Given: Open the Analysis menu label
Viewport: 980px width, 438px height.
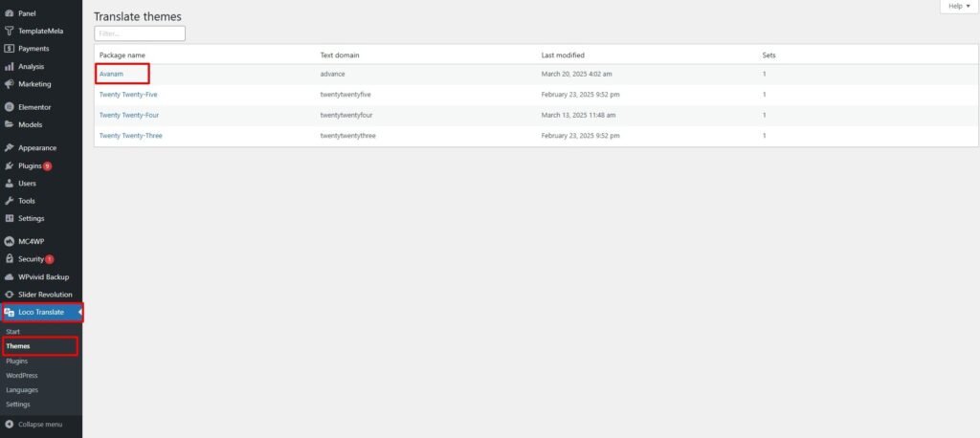Looking at the screenshot, I should [x=32, y=66].
